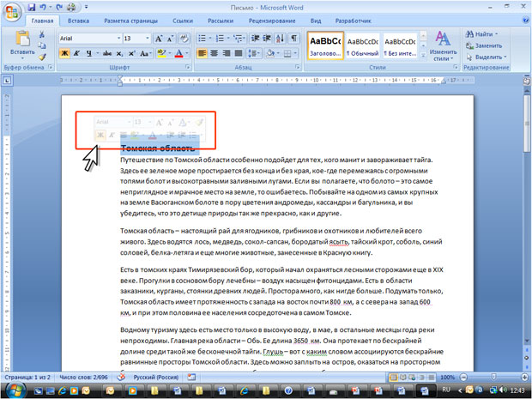Click the Sort A-Z icon

pyautogui.click(x=281, y=39)
